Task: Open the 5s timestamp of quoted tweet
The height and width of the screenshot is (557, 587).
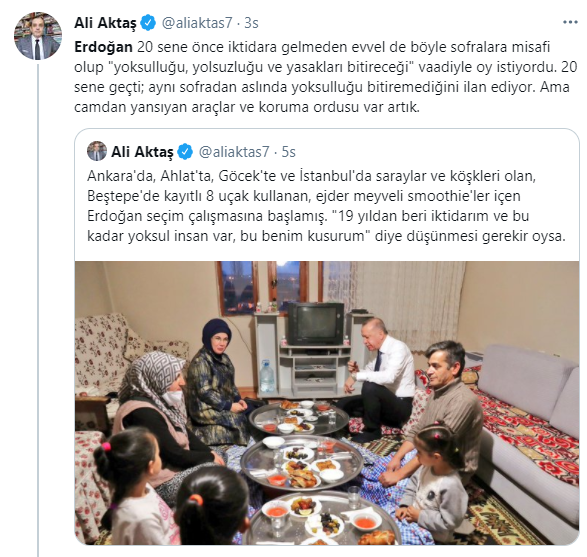Action: pyautogui.click(x=288, y=152)
